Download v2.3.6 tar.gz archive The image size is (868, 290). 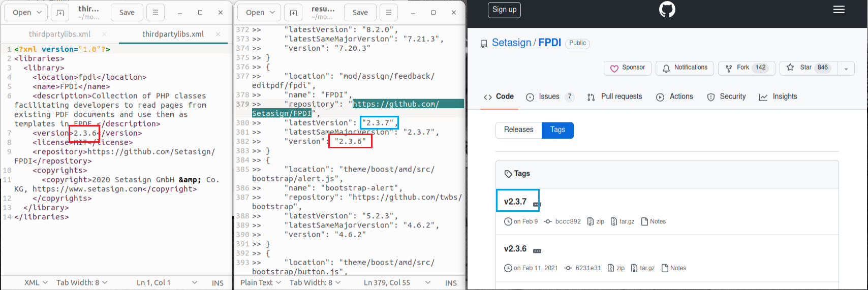(643, 268)
